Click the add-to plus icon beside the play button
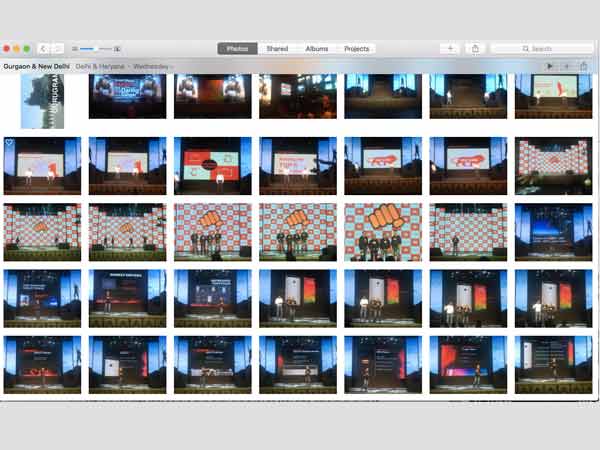Screen dimensions: 600x450 (x=566, y=66)
